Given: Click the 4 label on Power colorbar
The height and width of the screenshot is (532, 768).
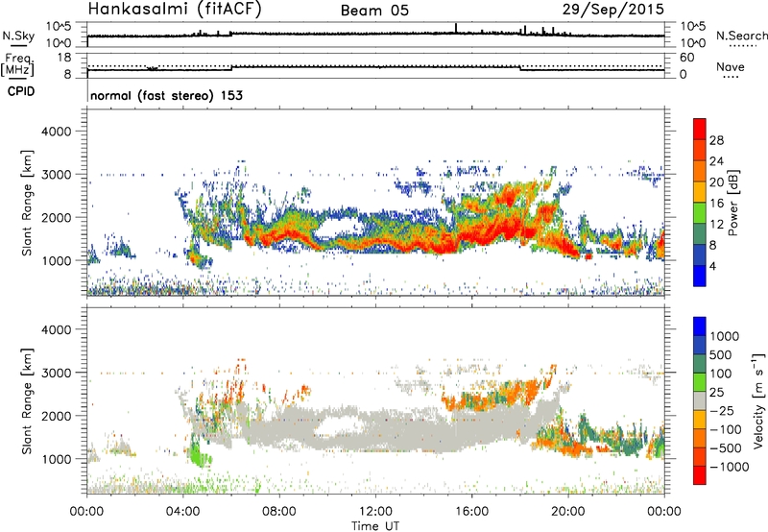Looking at the screenshot, I should click(712, 266).
